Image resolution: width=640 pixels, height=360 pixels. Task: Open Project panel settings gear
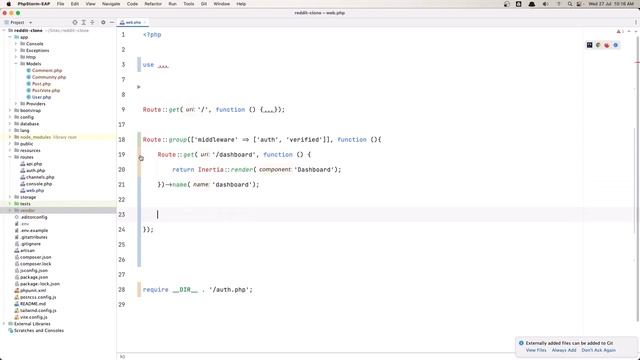click(103, 22)
